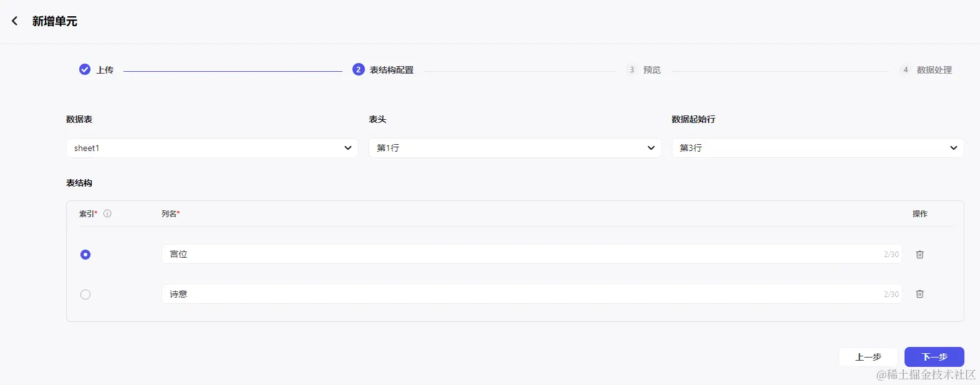Image resolution: width=980 pixels, height=385 pixels.
Task: Click the info icon next to 索引
Action: point(107,213)
